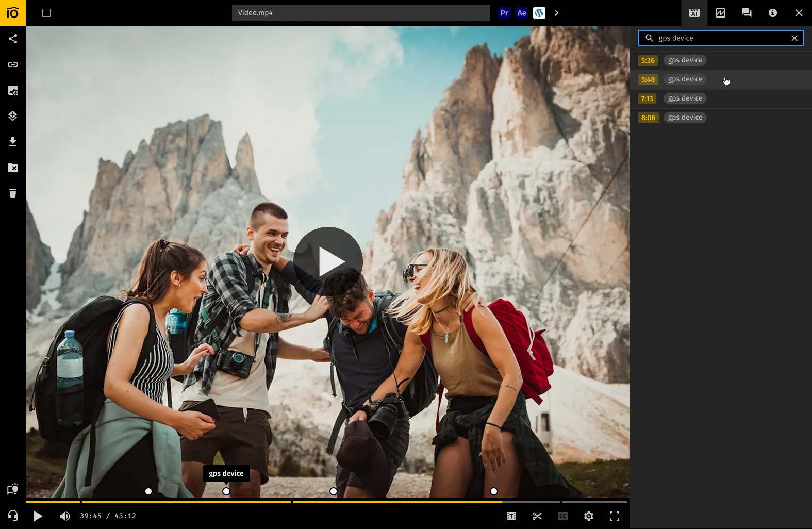Image resolution: width=812 pixels, height=529 pixels.
Task: Open the Adobe Premiere Pro integration
Action: click(504, 13)
